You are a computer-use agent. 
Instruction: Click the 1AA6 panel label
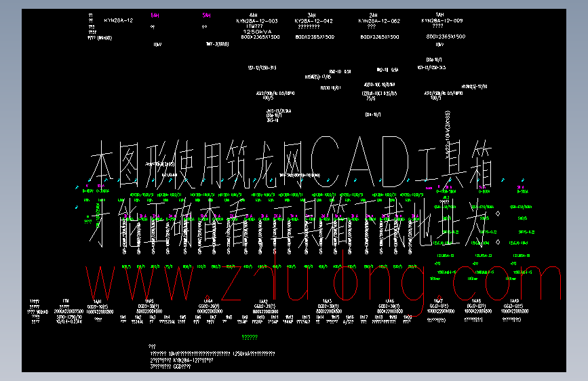coord(389,301)
